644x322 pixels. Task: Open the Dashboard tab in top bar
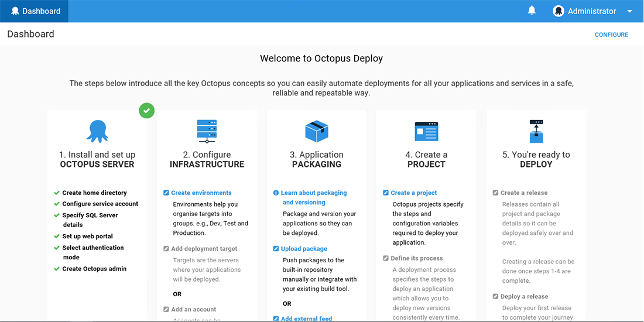[35, 11]
